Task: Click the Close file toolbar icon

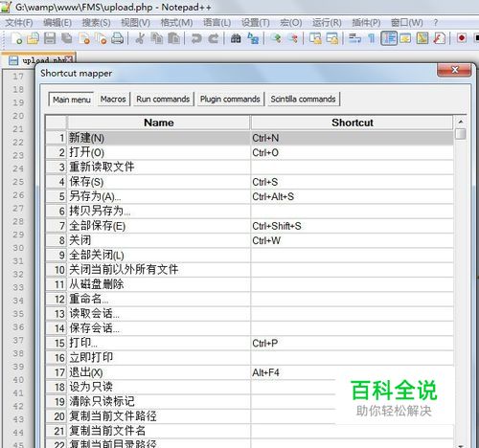Action: (x=84, y=38)
